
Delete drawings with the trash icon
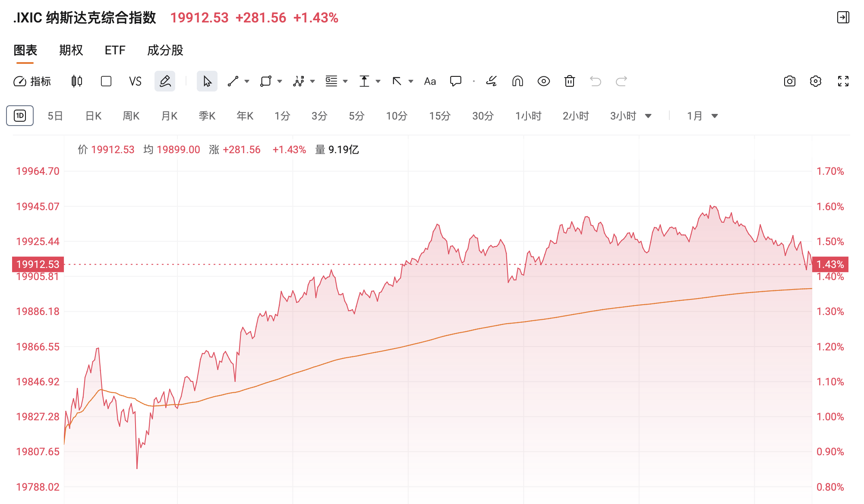coord(570,81)
